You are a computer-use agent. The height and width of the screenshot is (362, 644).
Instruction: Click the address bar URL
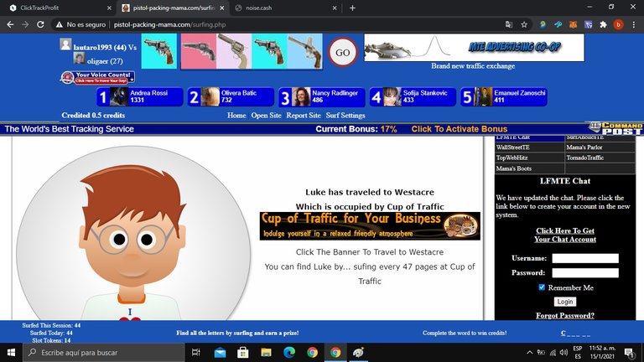[169, 24]
